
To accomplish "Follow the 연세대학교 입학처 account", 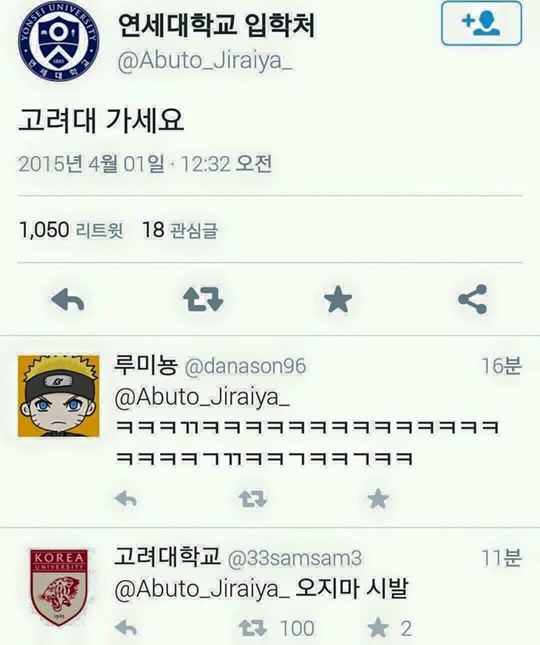I will click(481, 23).
